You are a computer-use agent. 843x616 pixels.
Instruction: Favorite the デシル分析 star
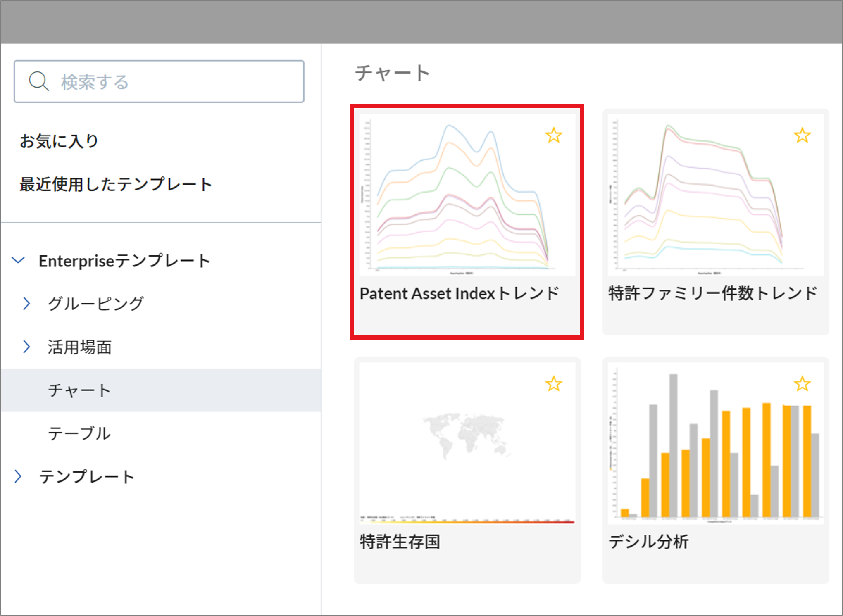802,384
